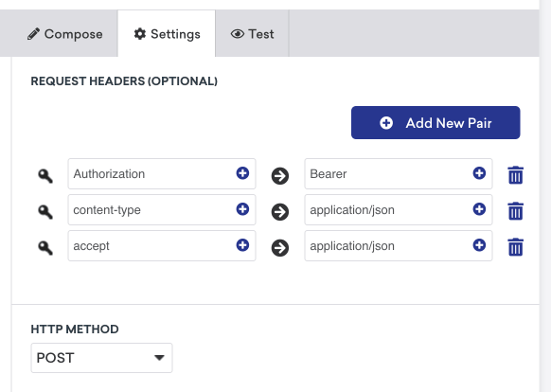Delete the content-type header pair
The image size is (551, 392).
point(516,211)
